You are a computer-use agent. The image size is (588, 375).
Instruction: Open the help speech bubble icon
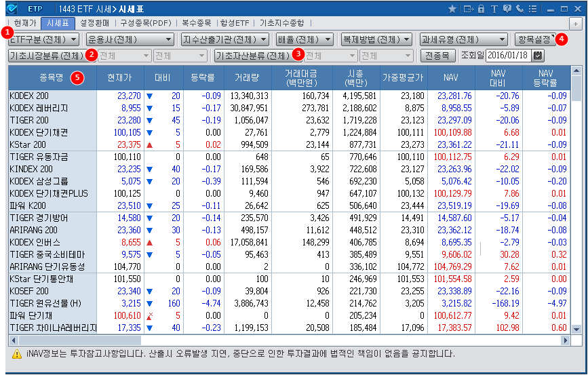(x=507, y=9)
